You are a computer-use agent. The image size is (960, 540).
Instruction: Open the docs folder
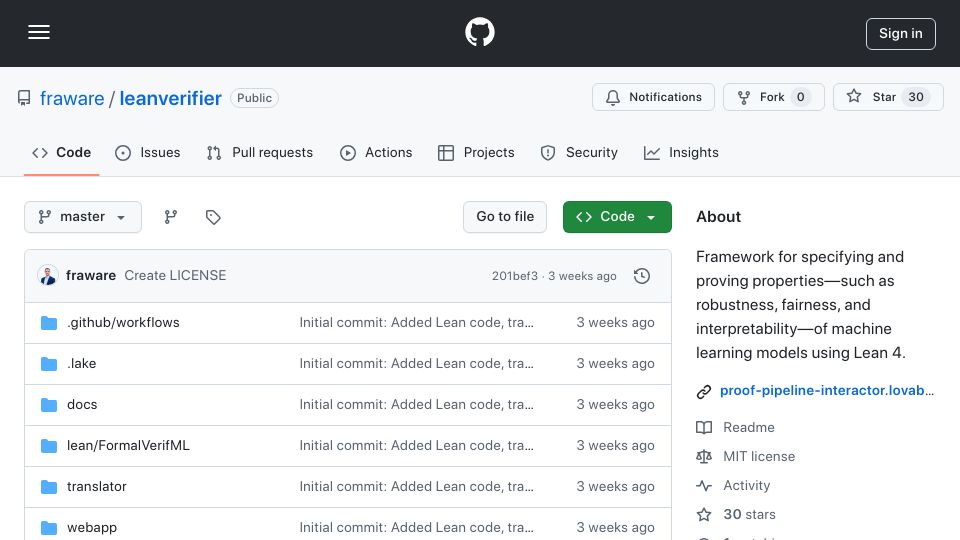82,405
